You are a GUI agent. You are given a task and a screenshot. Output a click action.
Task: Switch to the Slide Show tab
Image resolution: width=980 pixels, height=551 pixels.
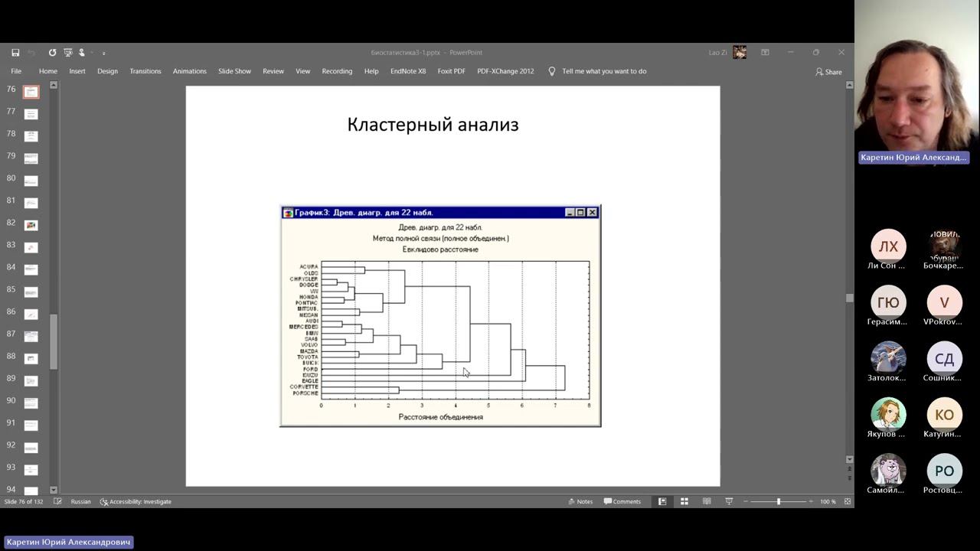(x=234, y=71)
